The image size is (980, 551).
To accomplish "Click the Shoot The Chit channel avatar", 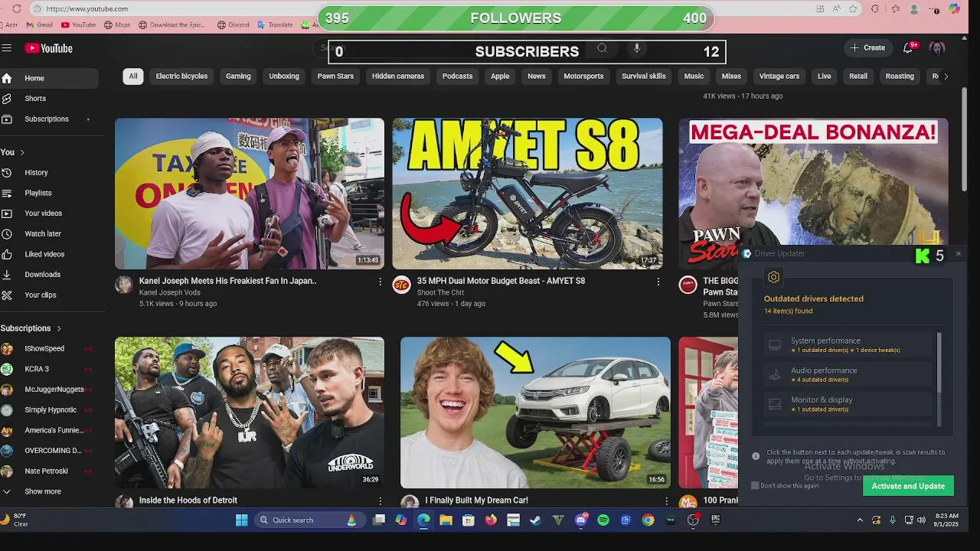I will click(402, 285).
